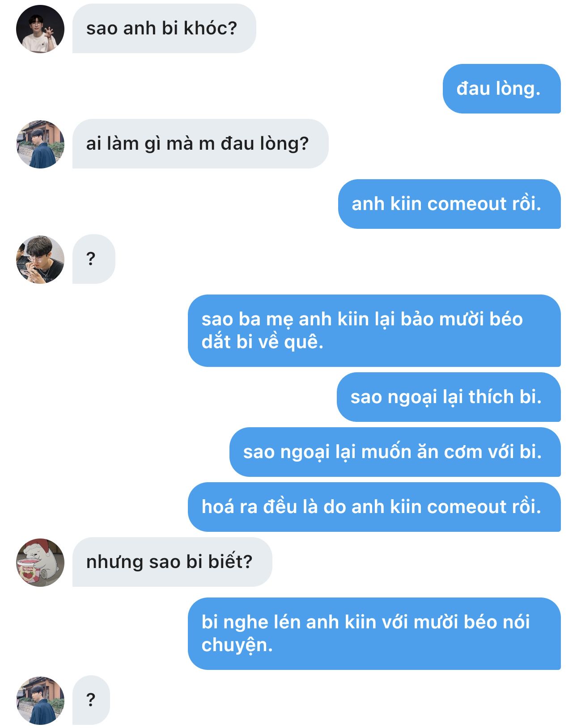The image size is (577, 728).
Task: Tap the last gray "?" bubble at bottom
Action: click(x=91, y=700)
